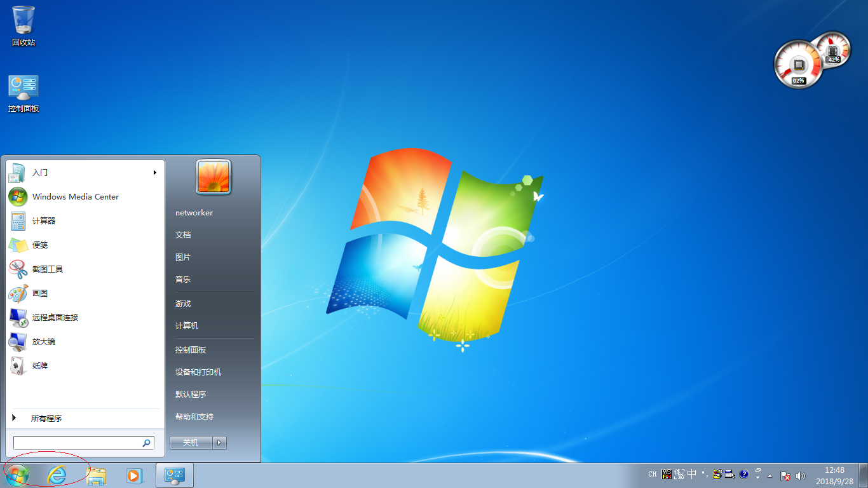Open the shutdown options dropdown arrow
The image size is (868, 488).
point(219,443)
